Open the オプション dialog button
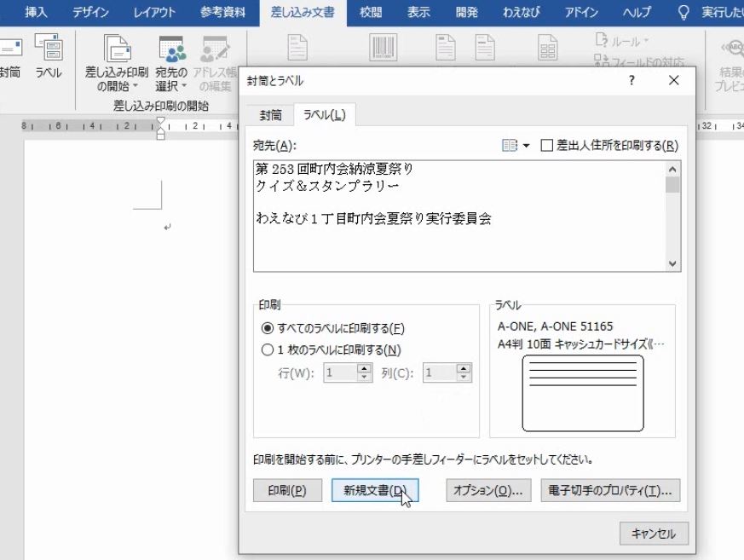Viewport: 744px width, 560px height. [487, 490]
